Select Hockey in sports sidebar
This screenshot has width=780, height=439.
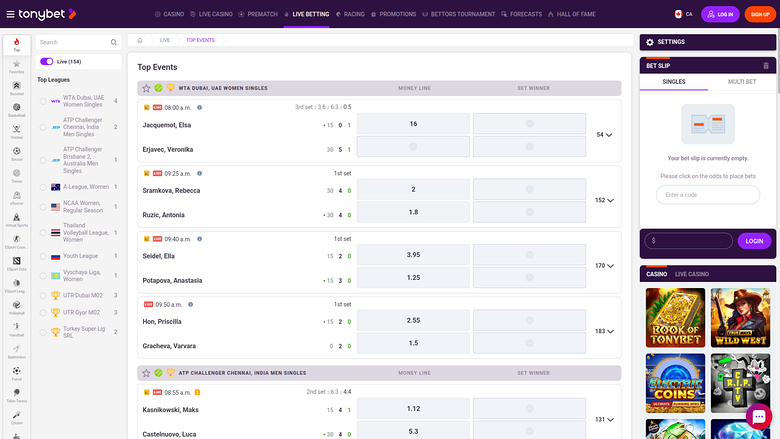[x=16, y=132]
